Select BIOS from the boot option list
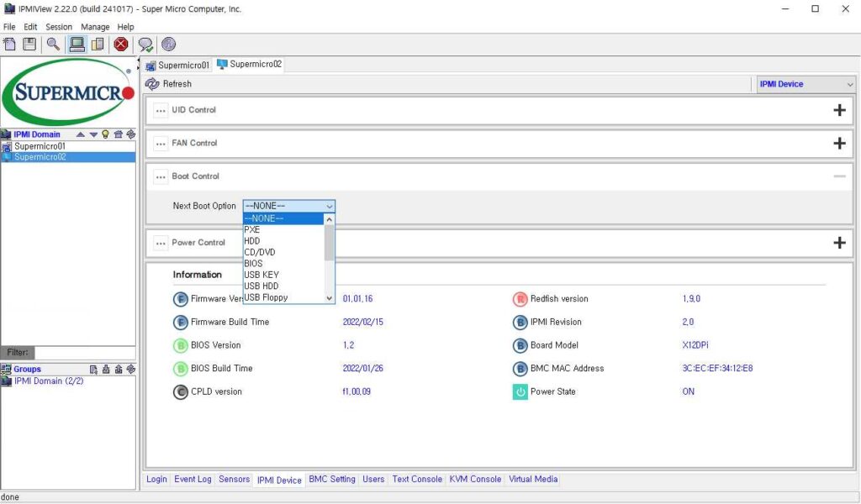This screenshot has width=861, height=504. pyautogui.click(x=283, y=264)
